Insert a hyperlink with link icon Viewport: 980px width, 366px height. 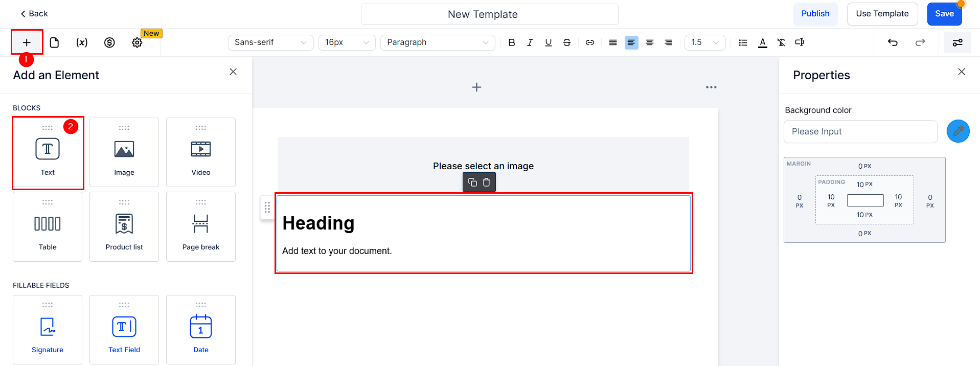coord(590,42)
